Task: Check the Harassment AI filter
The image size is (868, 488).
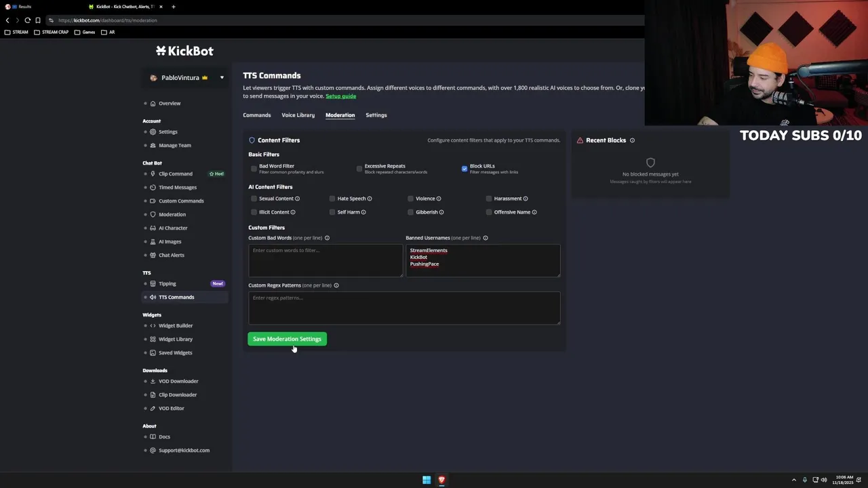Action: (x=489, y=199)
